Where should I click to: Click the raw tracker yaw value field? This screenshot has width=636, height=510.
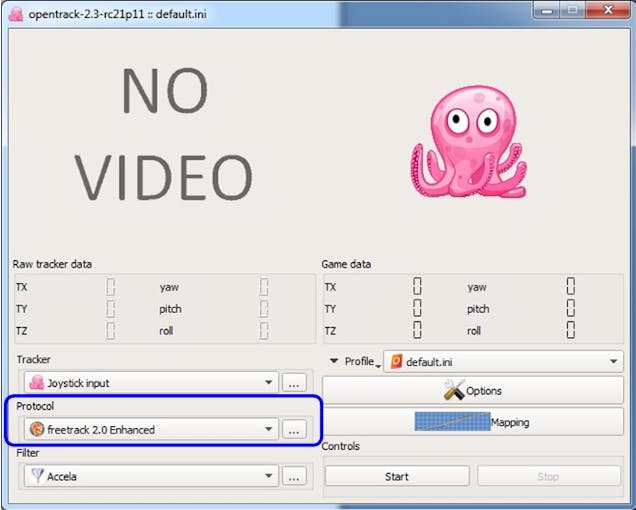[x=264, y=287]
